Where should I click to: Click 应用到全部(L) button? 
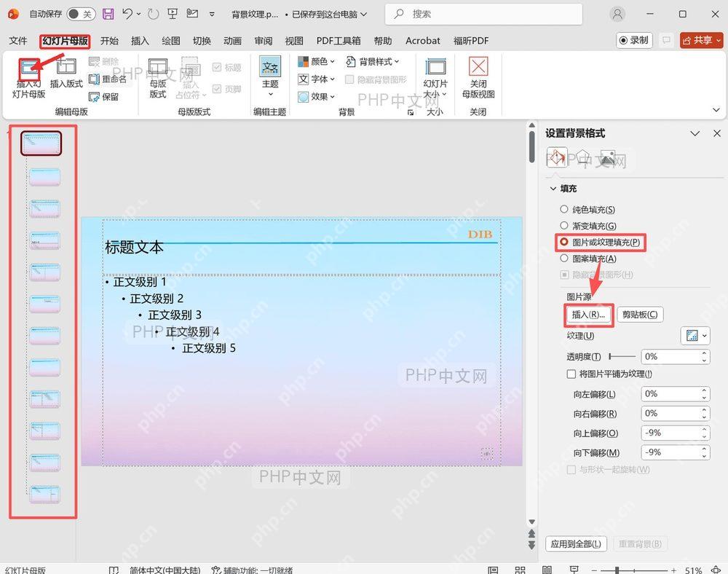(x=576, y=544)
